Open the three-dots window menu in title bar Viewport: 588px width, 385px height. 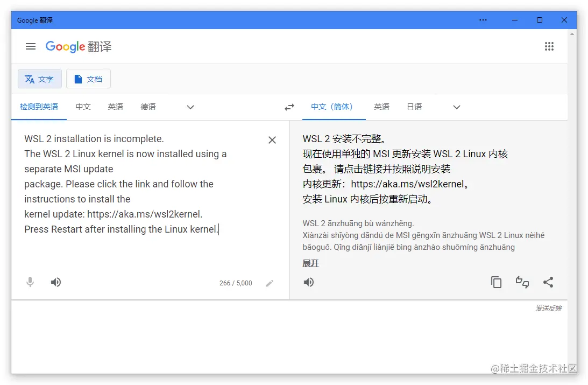tap(483, 20)
